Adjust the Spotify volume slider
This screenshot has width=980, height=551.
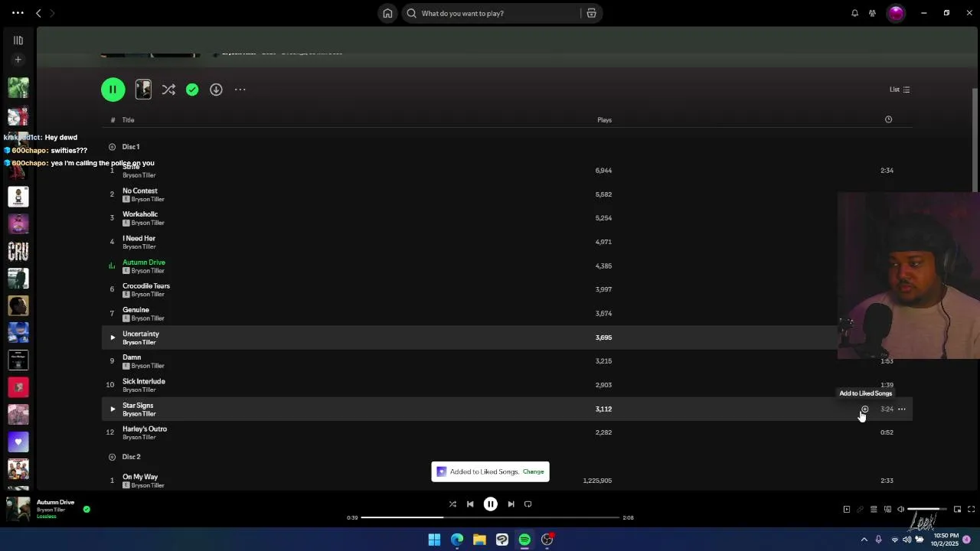click(926, 510)
